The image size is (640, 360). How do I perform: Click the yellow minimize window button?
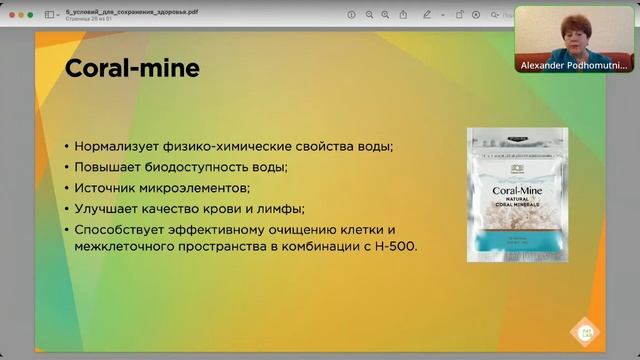tap(21, 15)
